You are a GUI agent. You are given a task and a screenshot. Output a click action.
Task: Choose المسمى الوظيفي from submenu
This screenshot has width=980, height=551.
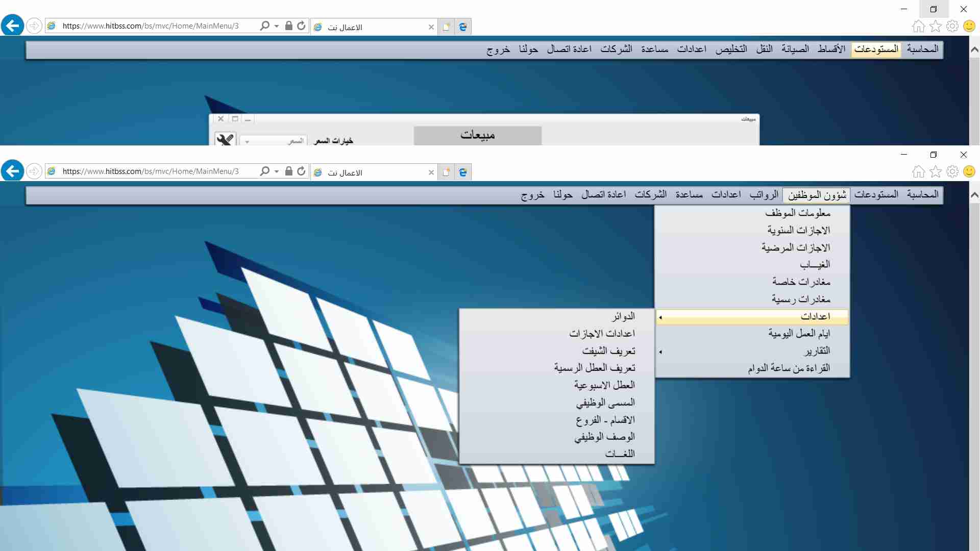(x=557, y=403)
